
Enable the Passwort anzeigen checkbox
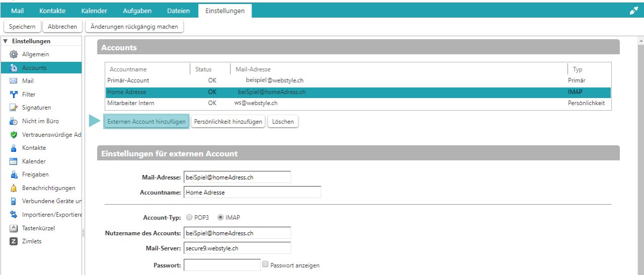click(x=265, y=264)
